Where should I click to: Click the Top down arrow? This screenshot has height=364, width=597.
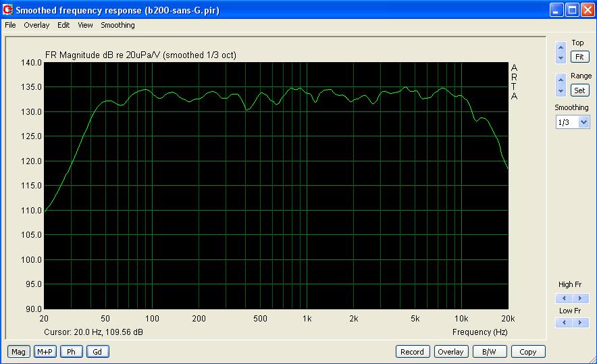[561, 58]
